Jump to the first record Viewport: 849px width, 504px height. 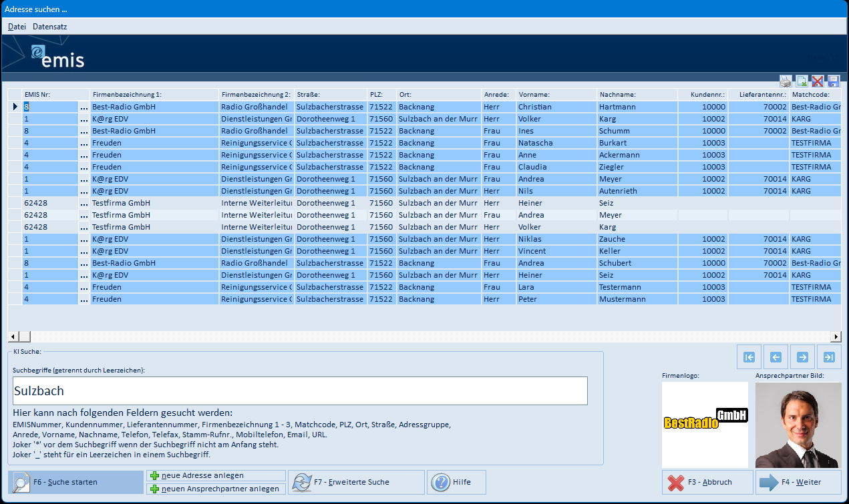pos(749,357)
